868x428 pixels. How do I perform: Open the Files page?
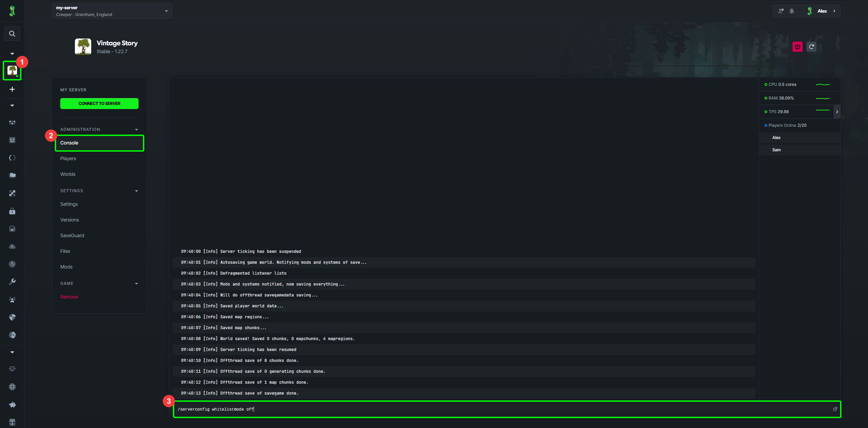65,251
